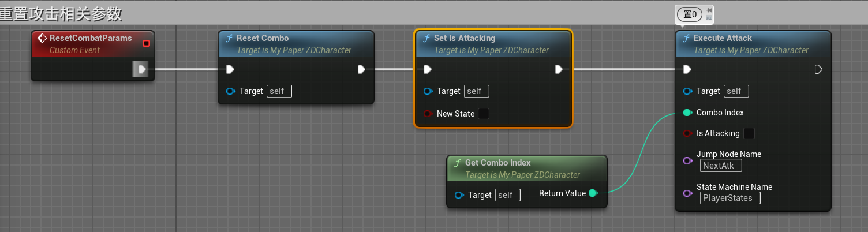
Task: Click the self field on Execute Attack
Action: click(x=736, y=91)
